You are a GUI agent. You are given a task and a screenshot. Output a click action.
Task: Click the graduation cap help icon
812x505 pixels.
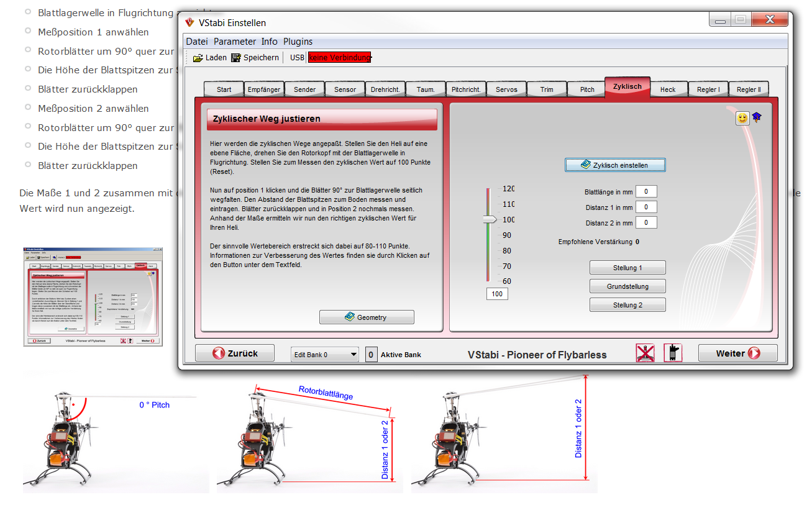click(x=757, y=117)
